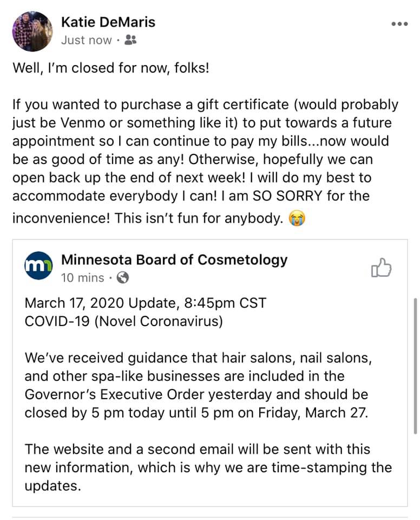Screen dimensions: 420x520
Task: Open Katie DeMaris profile name link
Action: click(x=108, y=22)
